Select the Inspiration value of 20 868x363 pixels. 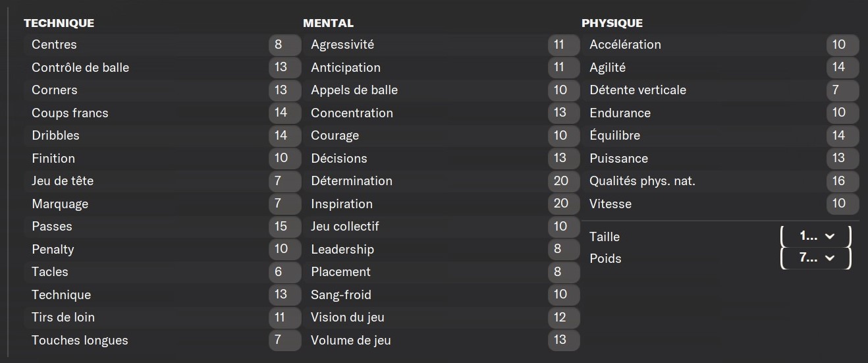click(x=564, y=204)
